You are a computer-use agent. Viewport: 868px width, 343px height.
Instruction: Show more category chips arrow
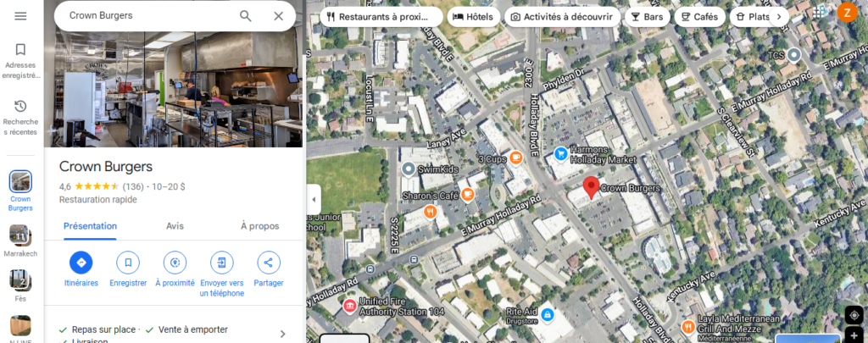click(779, 17)
